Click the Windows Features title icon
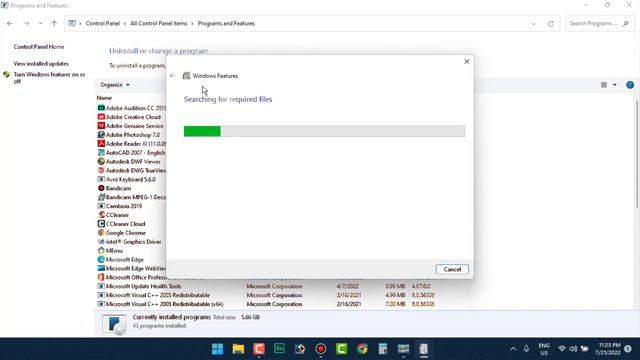The width and height of the screenshot is (640, 360). coord(186,76)
